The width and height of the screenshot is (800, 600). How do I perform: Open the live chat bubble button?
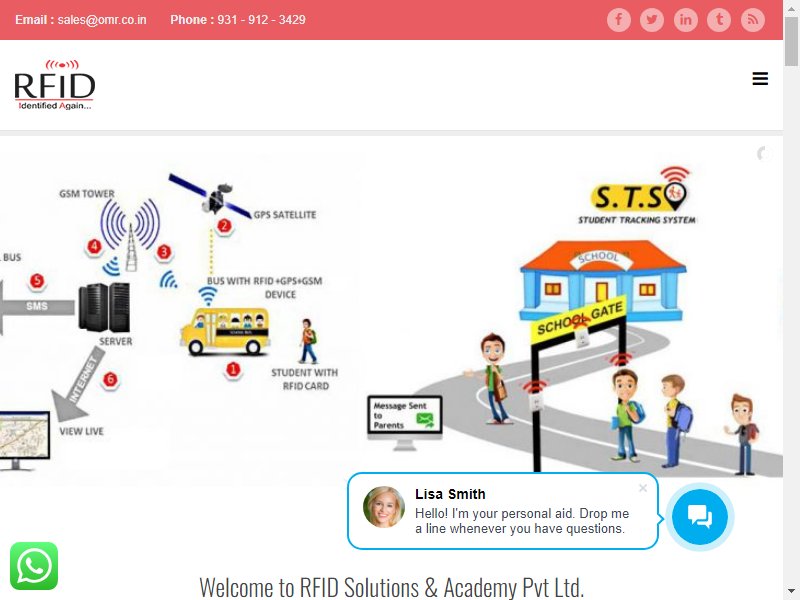tap(699, 516)
